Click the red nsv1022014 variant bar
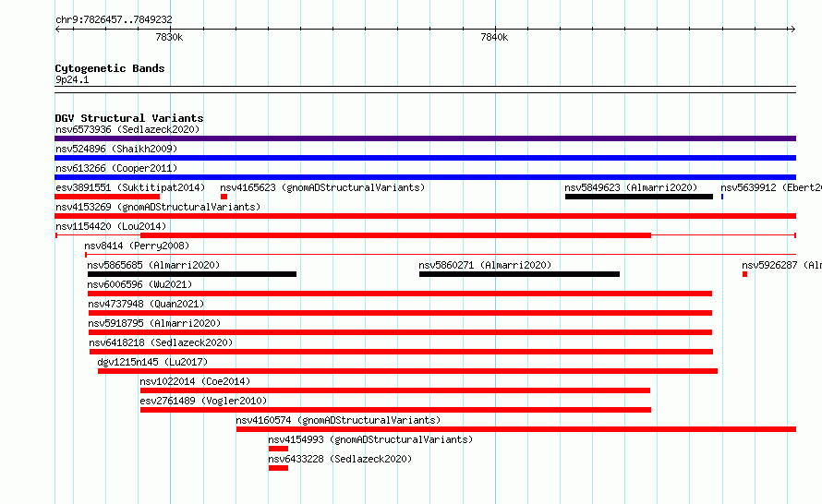 click(395, 390)
